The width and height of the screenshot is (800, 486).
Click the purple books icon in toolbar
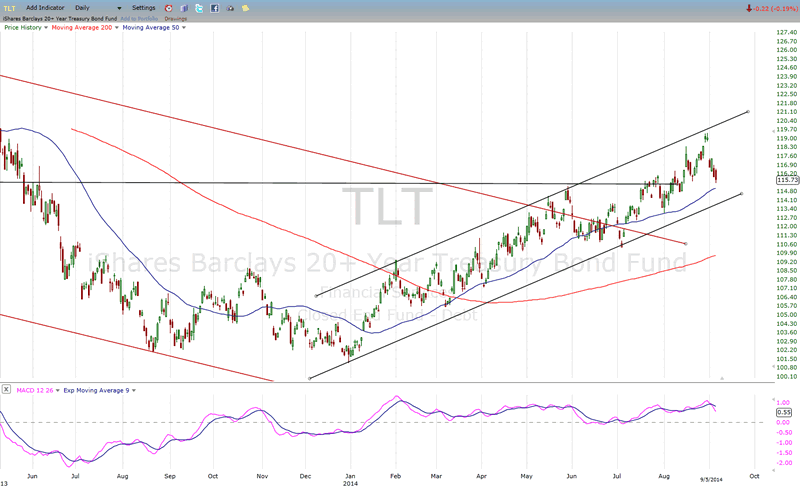184,8
